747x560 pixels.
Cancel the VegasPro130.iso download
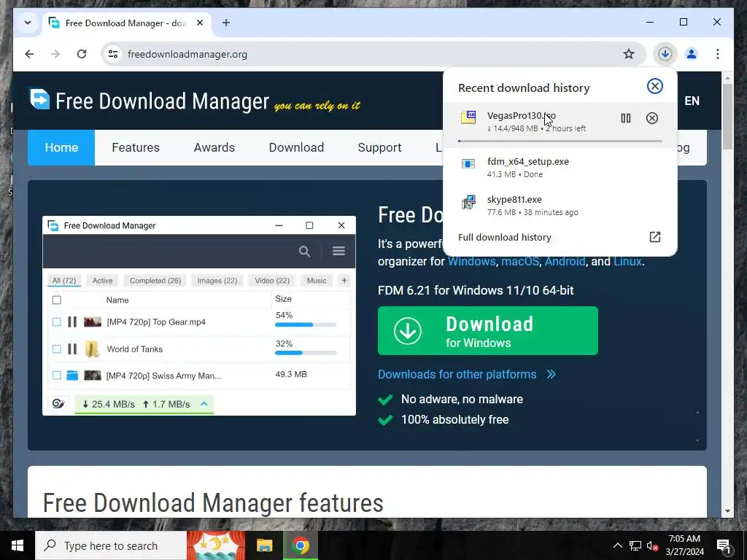pos(651,118)
